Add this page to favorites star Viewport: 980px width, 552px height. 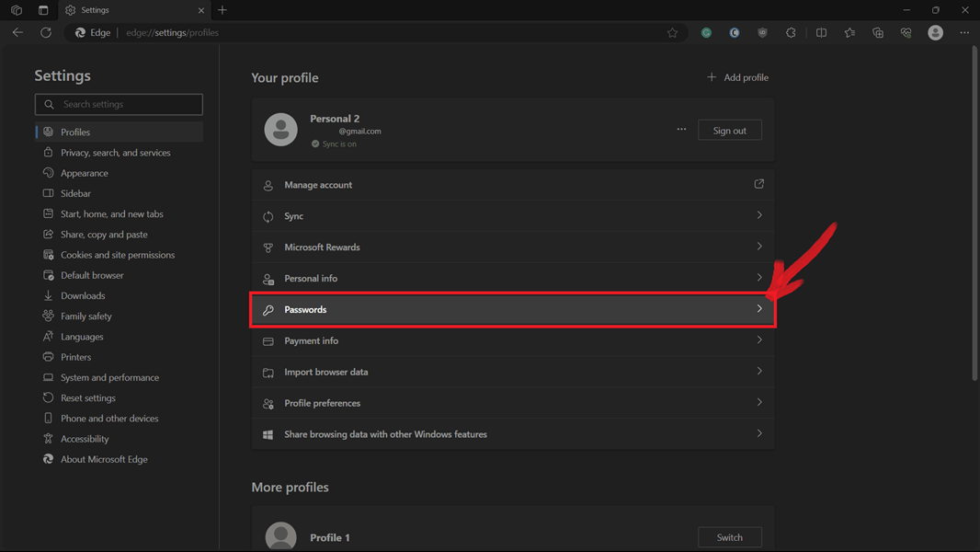pos(672,32)
